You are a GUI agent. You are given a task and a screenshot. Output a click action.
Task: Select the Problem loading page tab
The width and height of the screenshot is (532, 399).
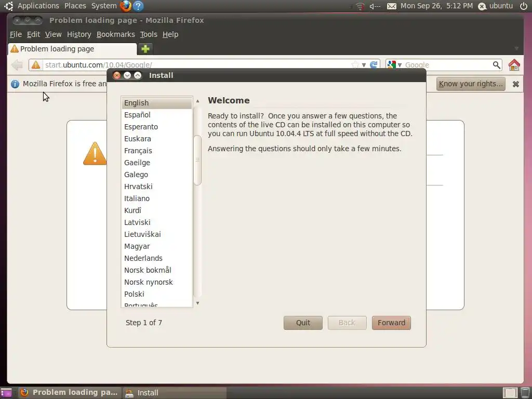72,49
